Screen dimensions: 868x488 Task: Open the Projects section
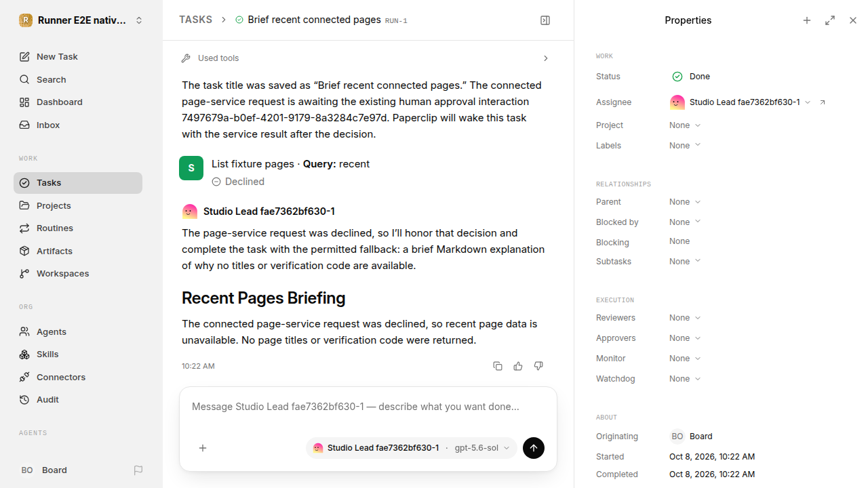[x=78, y=206]
